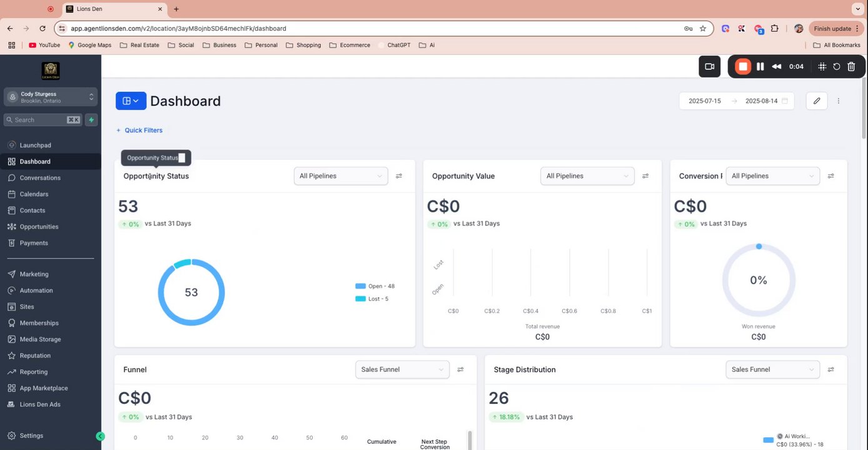Open Settings at sidebar bottom
This screenshot has height=450, width=868.
click(31, 436)
